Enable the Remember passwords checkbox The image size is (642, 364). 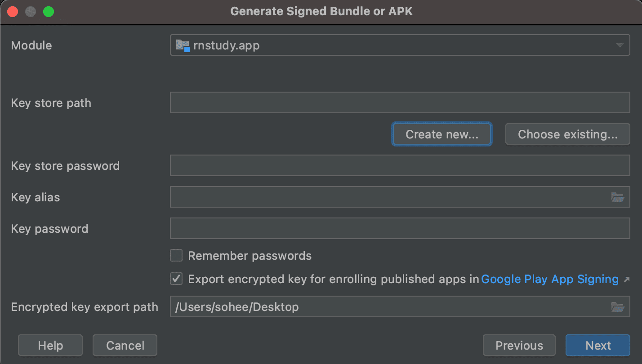point(176,256)
